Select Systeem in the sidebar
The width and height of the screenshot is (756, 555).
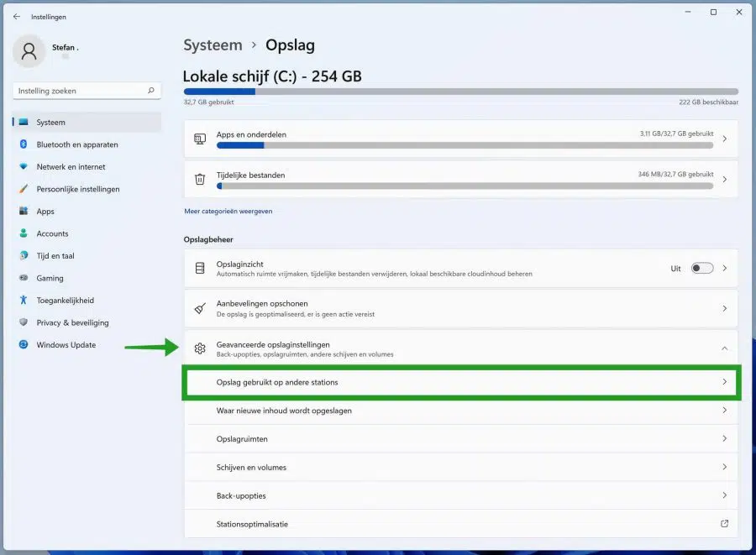87,122
